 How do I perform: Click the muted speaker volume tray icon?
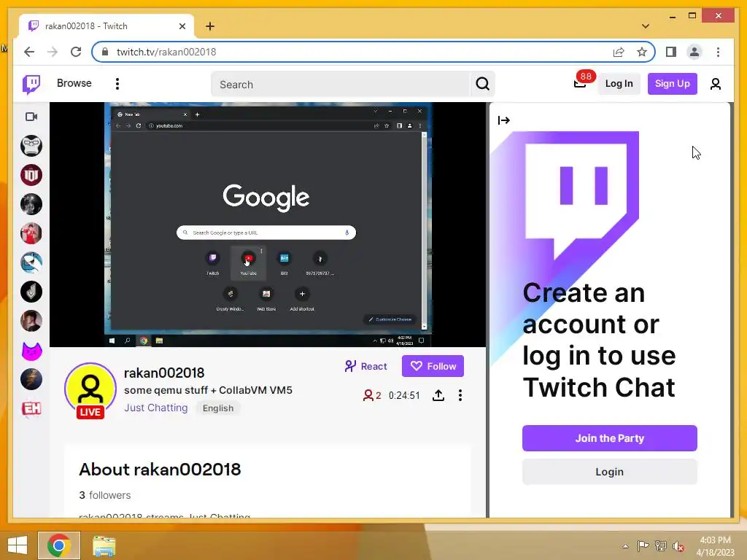[678, 546]
